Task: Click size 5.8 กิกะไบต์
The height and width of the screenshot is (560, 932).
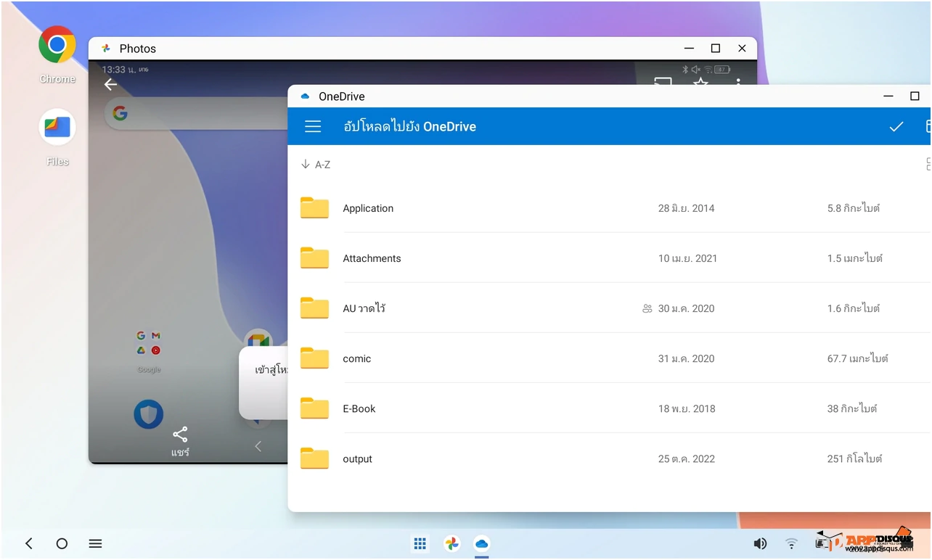Action: [854, 208]
